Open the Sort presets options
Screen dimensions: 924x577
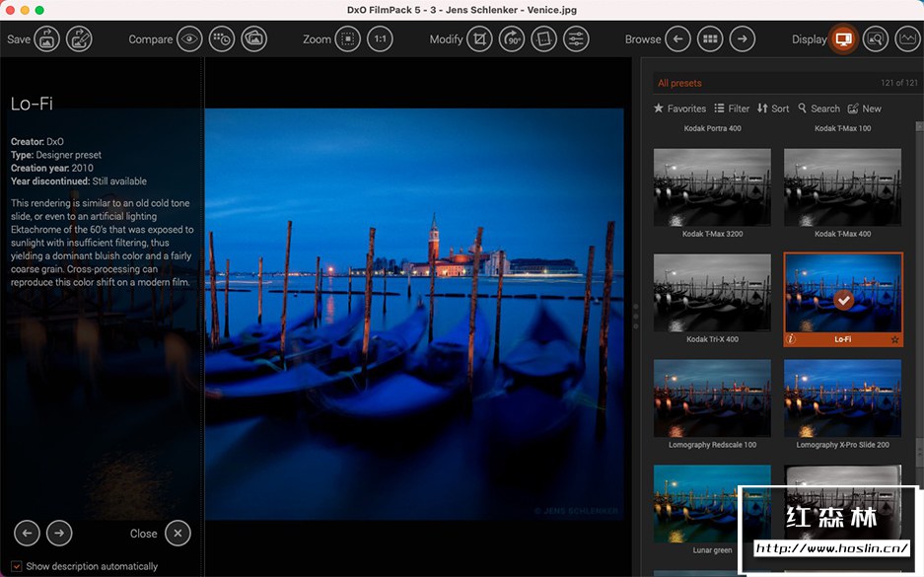point(773,108)
